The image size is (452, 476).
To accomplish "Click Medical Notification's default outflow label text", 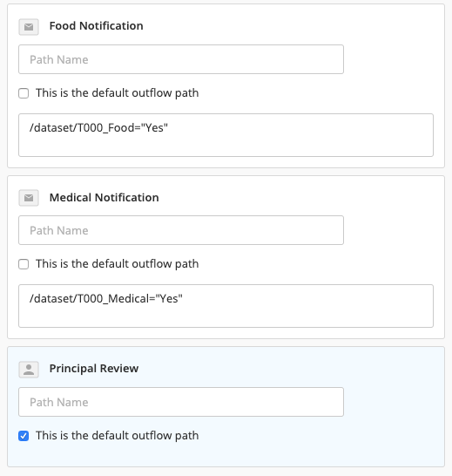I will tap(117, 264).
